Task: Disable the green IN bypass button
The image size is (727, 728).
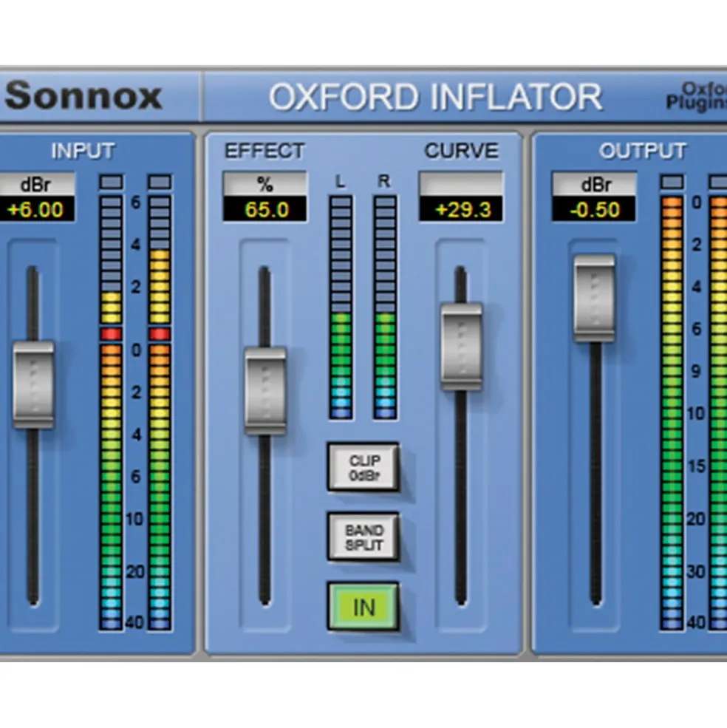Action: (363, 607)
